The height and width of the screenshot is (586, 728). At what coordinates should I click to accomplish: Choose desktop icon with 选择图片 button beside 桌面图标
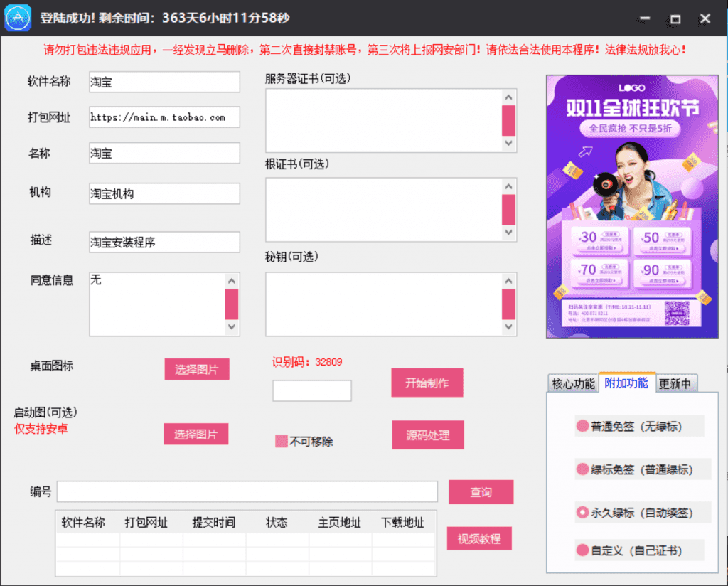click(197, 369)
